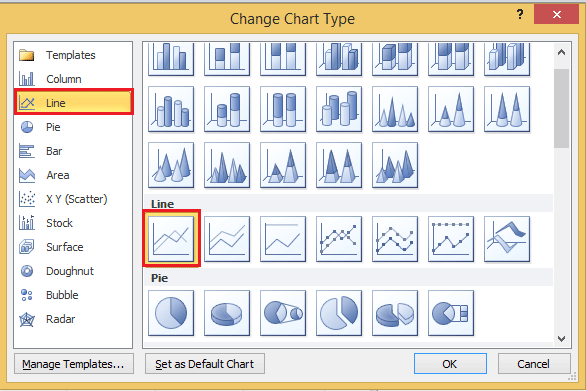The width and height of the screenshot is (586, 391).
Task: Select the 3-D Line chart thumbnail
Action: tap(507, 239)
